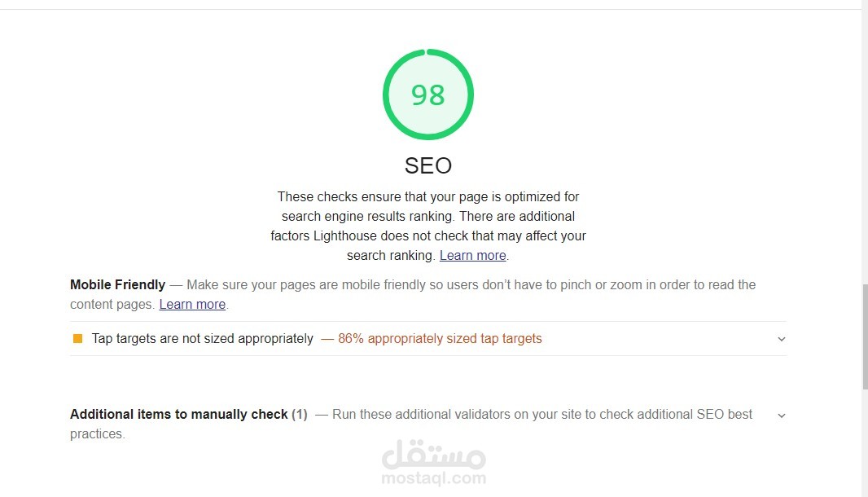Click the (1) count beside Additional items

300,414
